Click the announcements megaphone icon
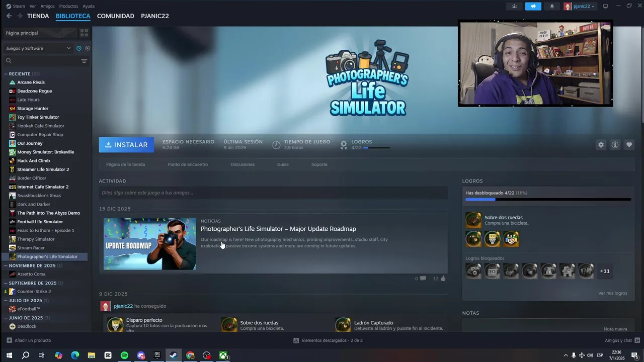Viewport: 644px width, 362px height. pyautogui.click(x=533, y=6)
